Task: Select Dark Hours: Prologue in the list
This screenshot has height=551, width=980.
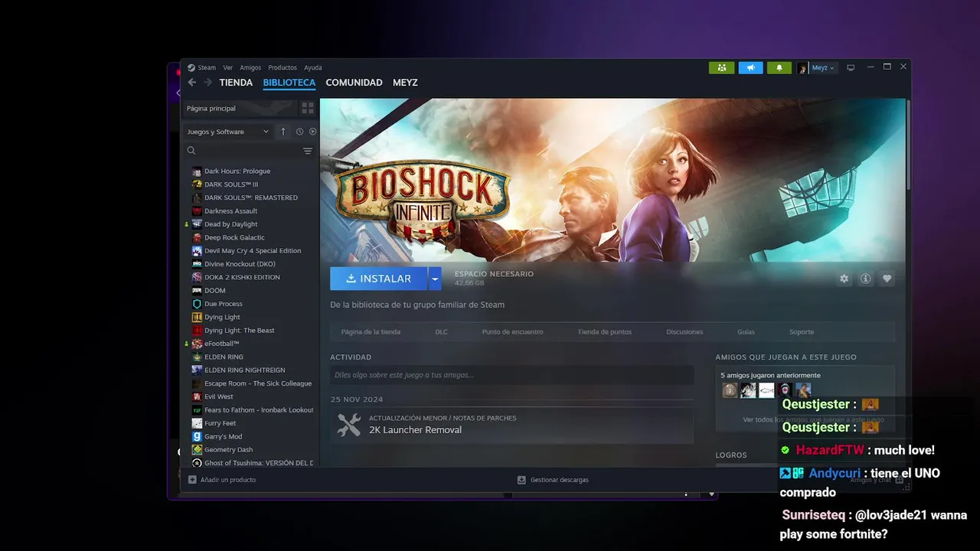Action: (237, 171)
